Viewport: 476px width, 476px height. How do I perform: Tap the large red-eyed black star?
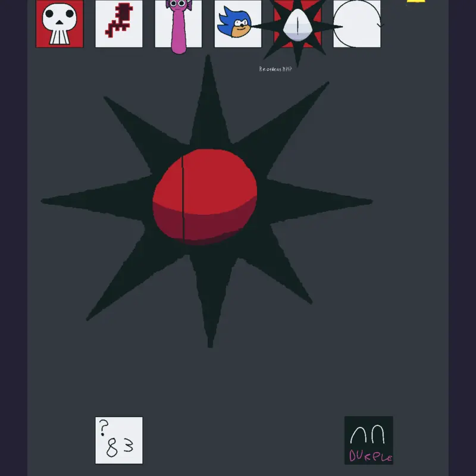point(206,201)
